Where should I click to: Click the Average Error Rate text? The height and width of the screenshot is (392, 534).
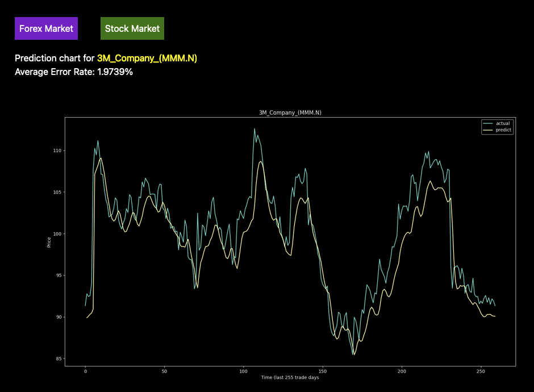click(x=74, y=72)
